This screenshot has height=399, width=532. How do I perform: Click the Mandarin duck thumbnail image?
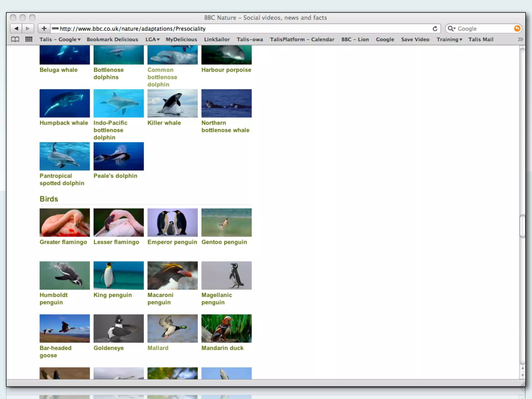click(x=226, y=328)
